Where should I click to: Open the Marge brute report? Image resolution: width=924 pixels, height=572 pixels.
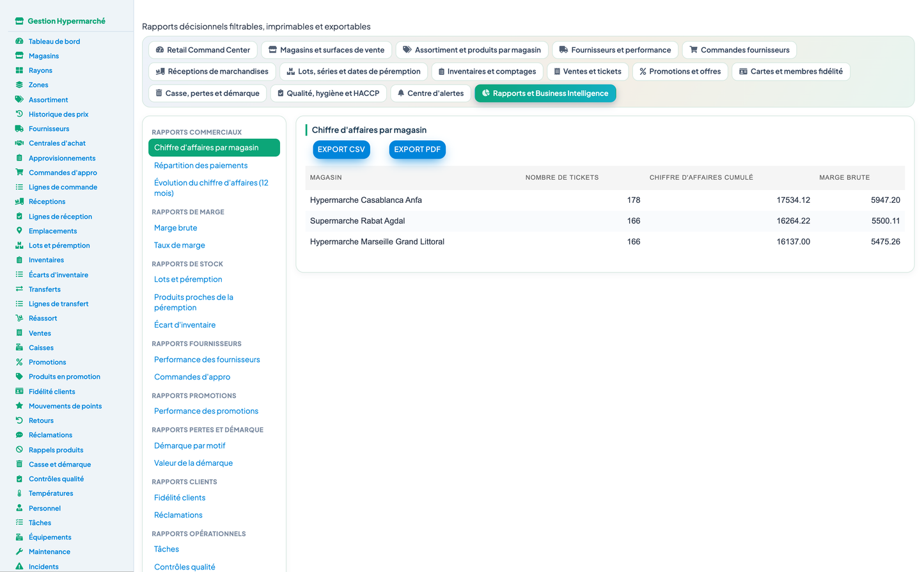point(176,228)
